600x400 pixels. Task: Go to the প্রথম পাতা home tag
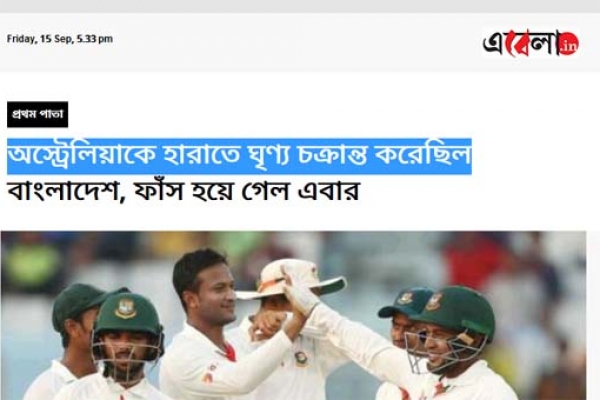coord(38,114)
